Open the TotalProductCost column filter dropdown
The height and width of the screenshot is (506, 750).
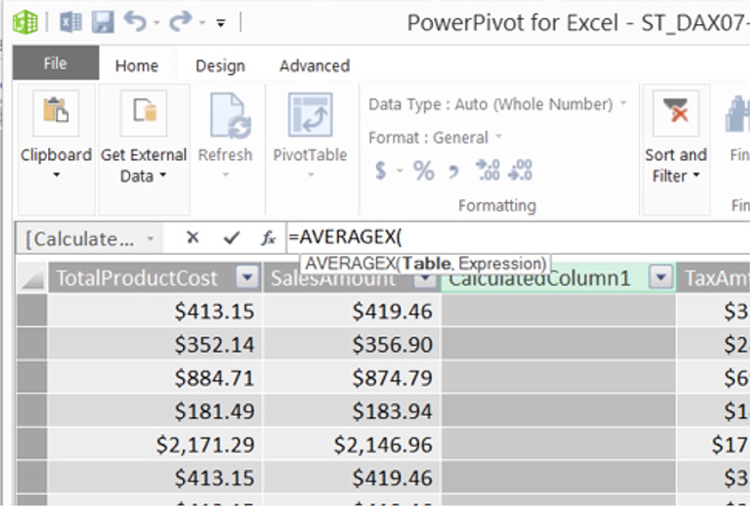[247, 278]
